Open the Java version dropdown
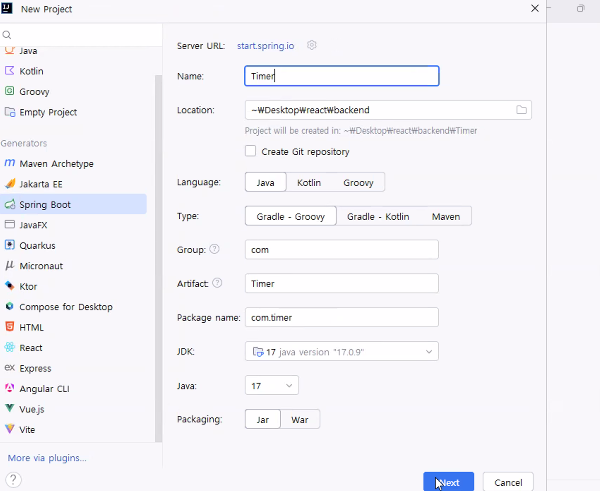Image resolution: width=600 pixels, height=491 pixels. coord(272,385)
